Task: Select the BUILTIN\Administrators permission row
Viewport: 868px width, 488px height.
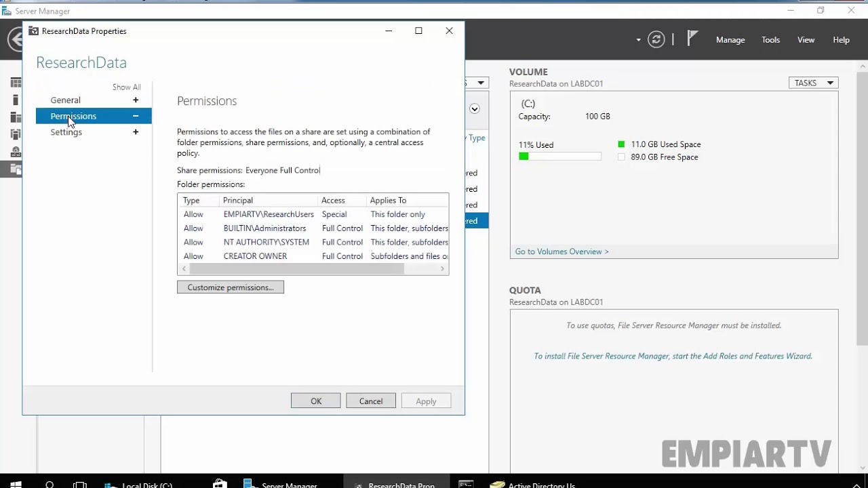Action: pos(313,228)
